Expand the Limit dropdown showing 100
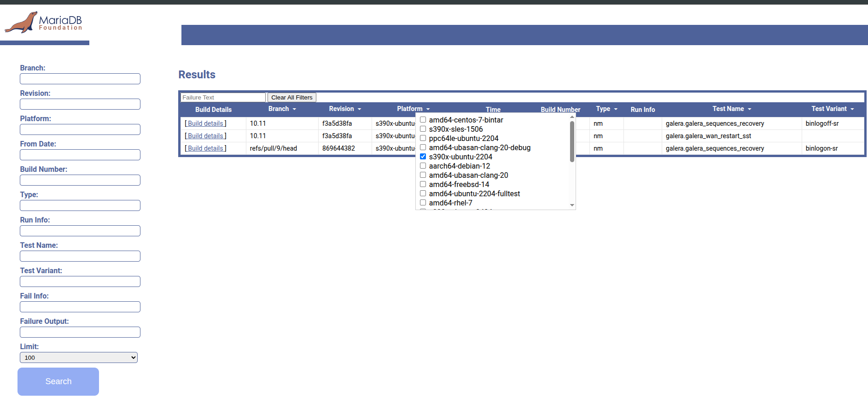Screen dimensions: 868x398 click(79, 357)
